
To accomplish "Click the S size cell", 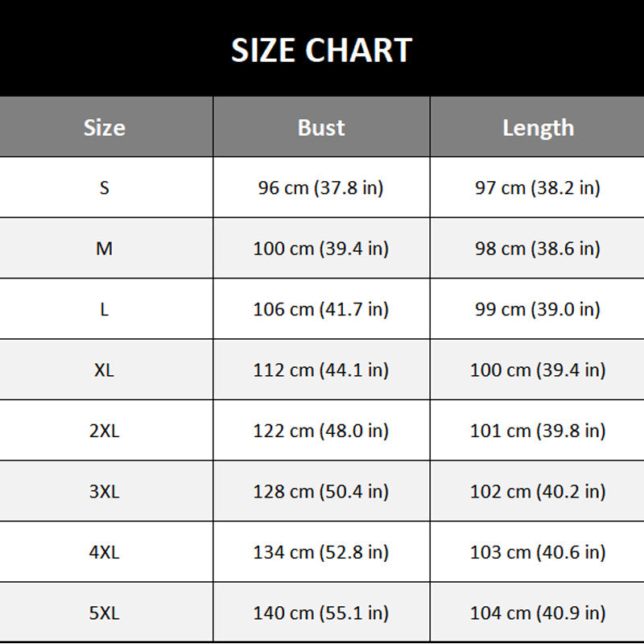I will 105,188.
